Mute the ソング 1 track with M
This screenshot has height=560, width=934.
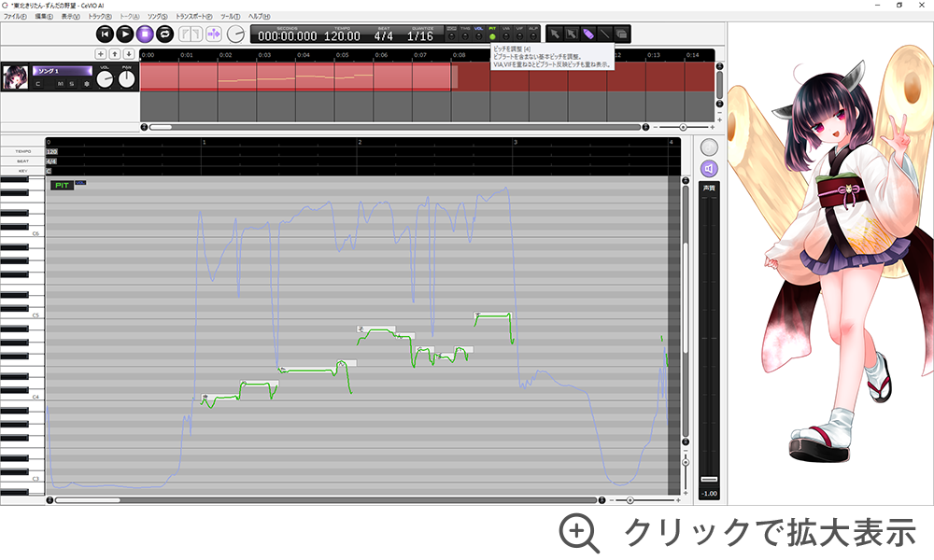(60, 84)
